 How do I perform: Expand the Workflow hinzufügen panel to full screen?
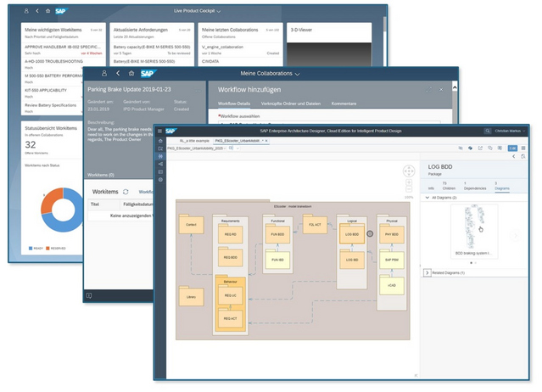(429, 90)
